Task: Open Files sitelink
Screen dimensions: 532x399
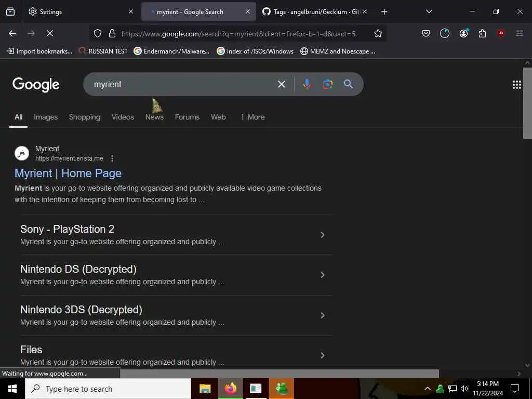Action: click(31, 350)
